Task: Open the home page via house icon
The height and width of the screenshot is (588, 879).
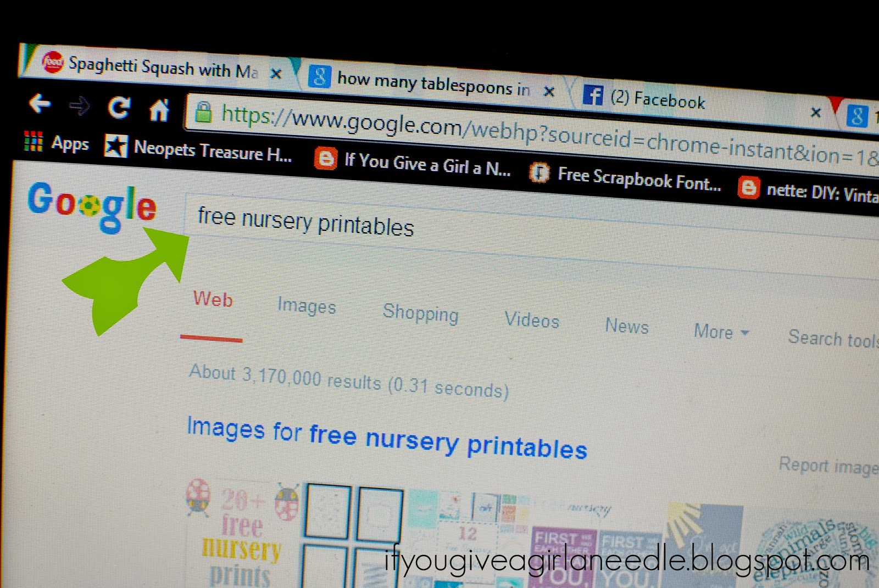Action: (x=159, y=110)
